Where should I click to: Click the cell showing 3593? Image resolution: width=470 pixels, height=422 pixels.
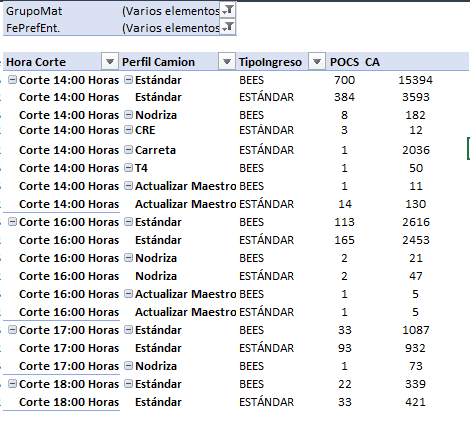tap(416, 97)
